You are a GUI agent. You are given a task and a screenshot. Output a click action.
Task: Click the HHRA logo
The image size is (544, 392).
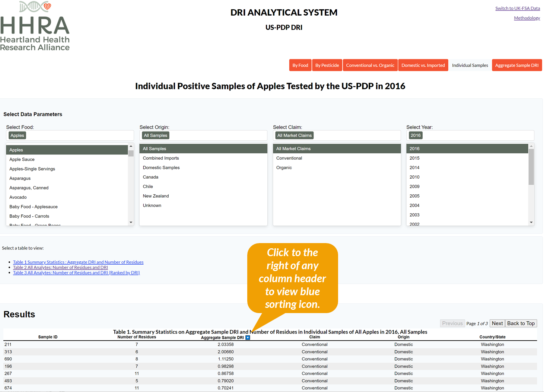[35, 26]
